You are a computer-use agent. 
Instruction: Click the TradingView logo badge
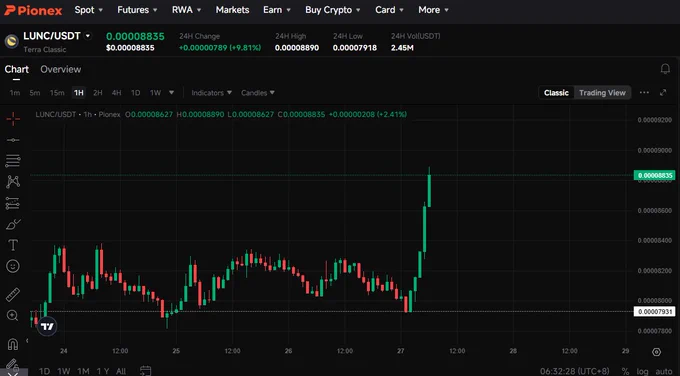(47, 326)
